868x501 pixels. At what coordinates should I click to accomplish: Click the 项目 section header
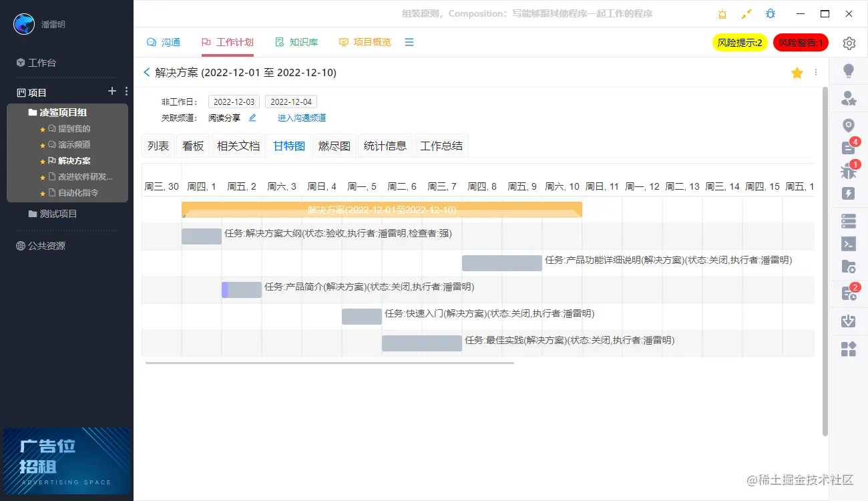pyautogui.click(x=32, y=92)
